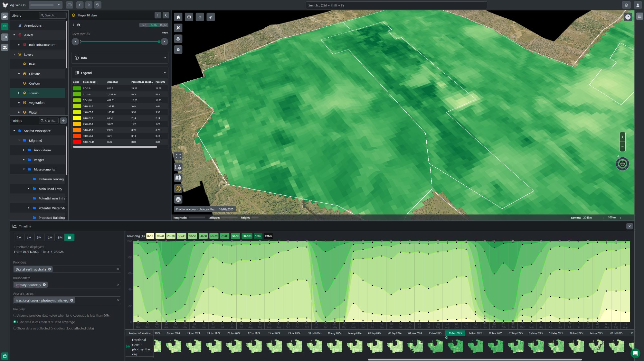Take a map screenshot with camera icon
This screenshot has width=644, height=361.
click(178, 50)
